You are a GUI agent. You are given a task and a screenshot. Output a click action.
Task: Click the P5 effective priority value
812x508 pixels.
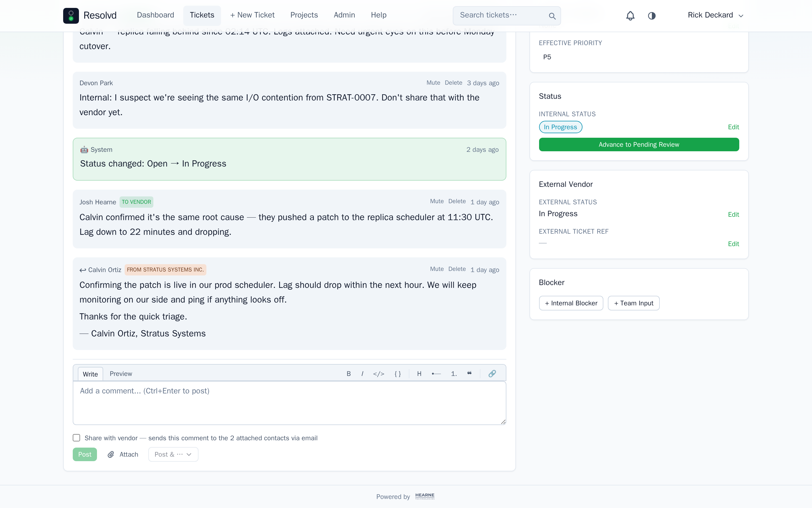coord(547,57)
